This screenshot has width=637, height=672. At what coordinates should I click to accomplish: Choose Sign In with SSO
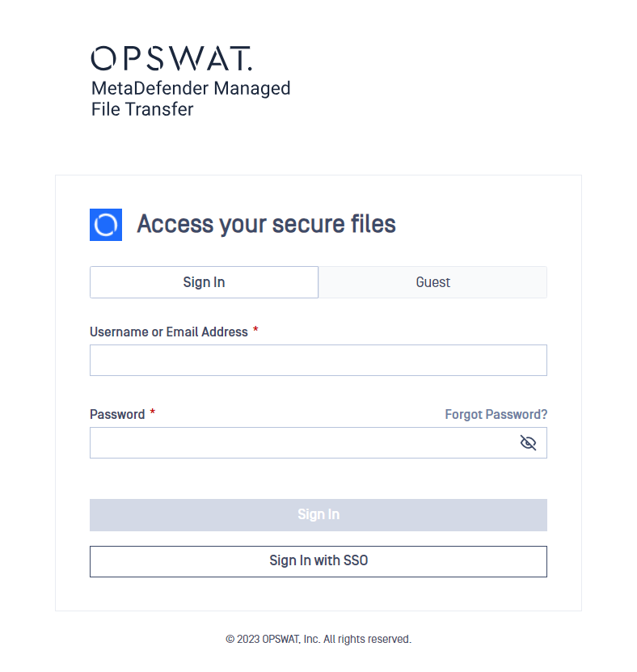pyautogui.click(x=318, y=561)
